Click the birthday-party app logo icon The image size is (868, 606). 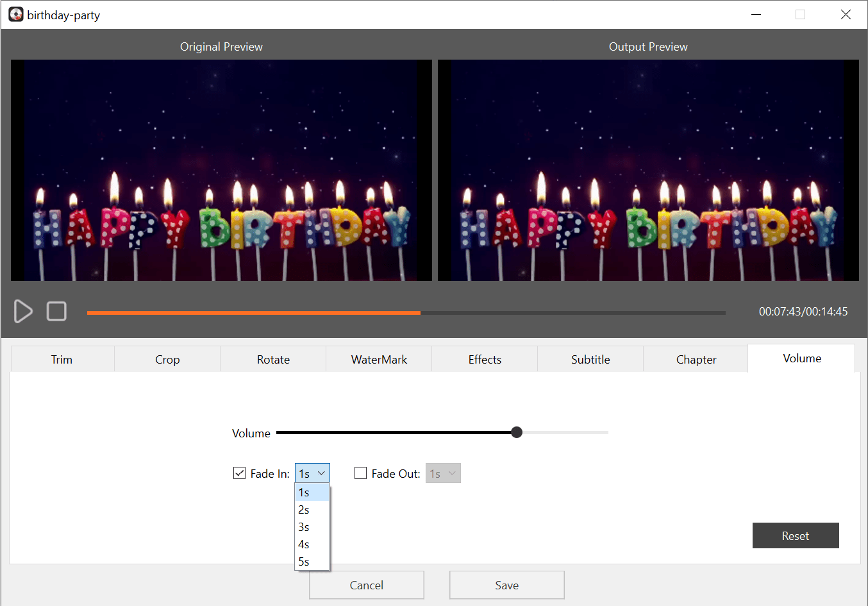click(15, 13)
